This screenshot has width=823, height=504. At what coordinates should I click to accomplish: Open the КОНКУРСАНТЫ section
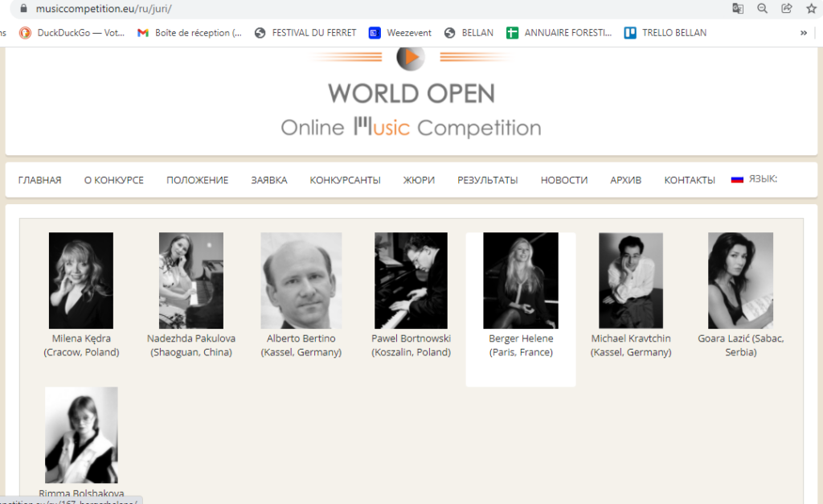click(345, 179)
